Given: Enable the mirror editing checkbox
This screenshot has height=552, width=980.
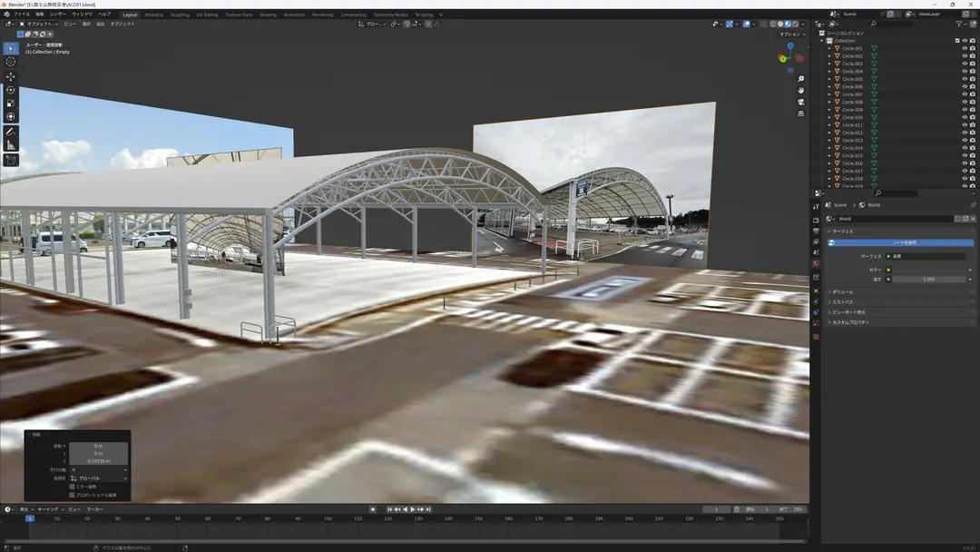Looking at the screenshot, I should [x=72, y=487].
